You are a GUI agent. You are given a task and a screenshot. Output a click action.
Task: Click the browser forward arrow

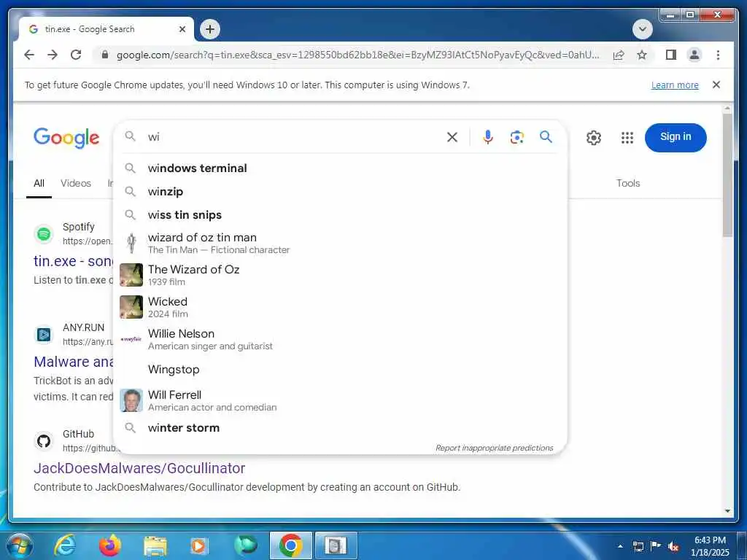pos(53,55)
